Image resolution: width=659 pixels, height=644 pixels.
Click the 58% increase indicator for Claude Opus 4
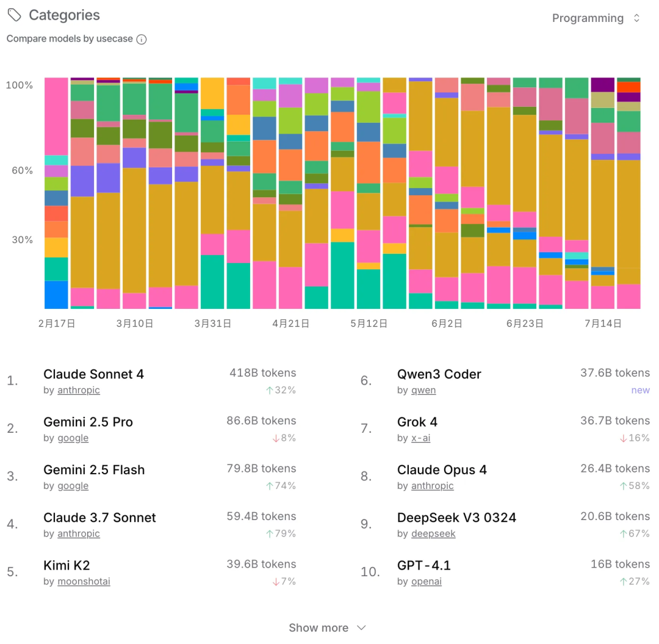[x=635, y=486]
